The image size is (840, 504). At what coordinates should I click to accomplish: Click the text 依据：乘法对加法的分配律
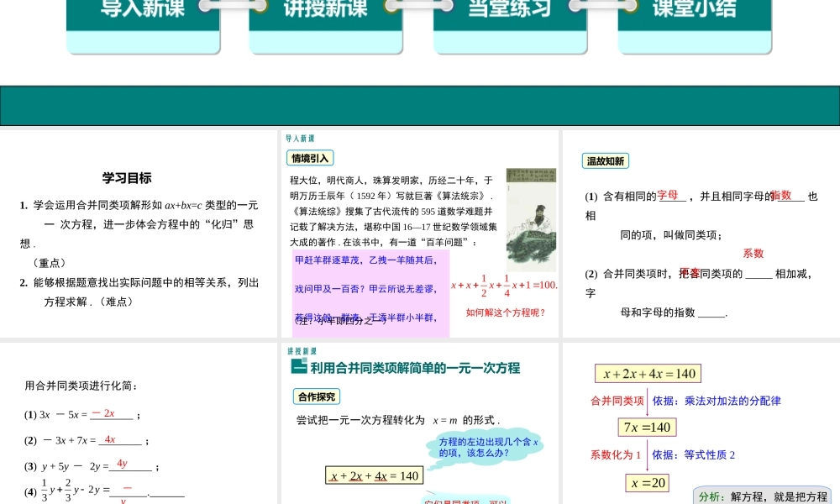coord(717,401)
